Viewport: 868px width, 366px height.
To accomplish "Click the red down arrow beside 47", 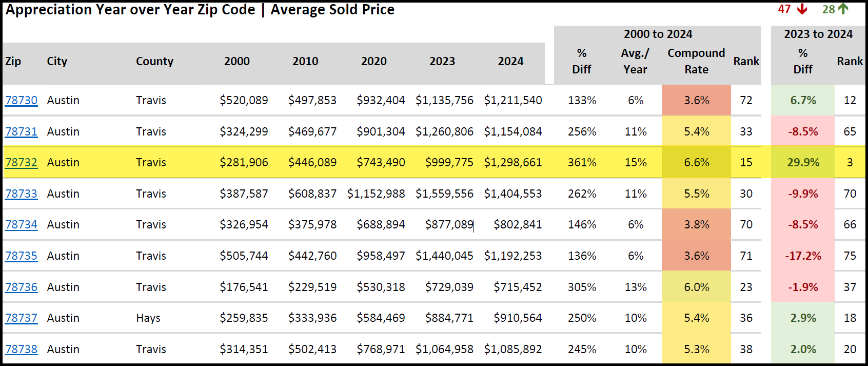I will (802, 9).
